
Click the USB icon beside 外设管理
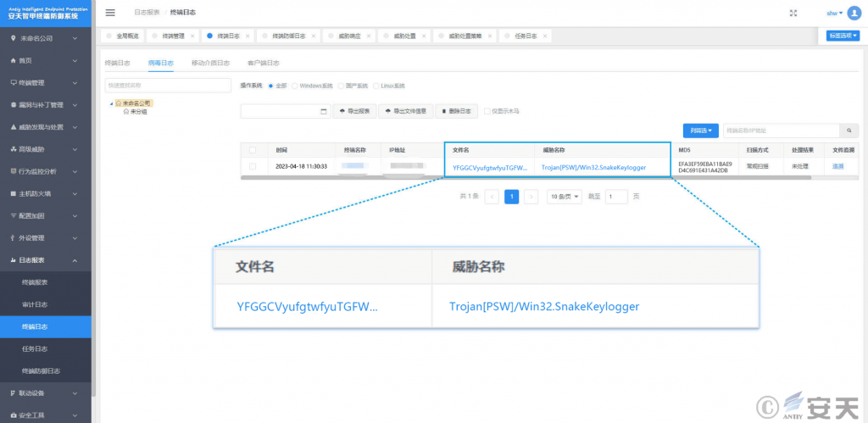click(14, 237)
